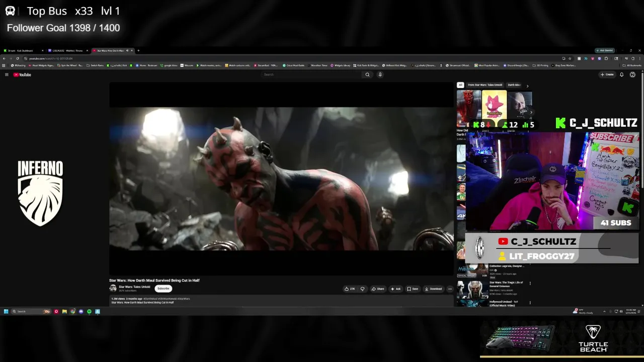Save the video to a playlist
The image size is (644, 362).
(x=413, y=289)
